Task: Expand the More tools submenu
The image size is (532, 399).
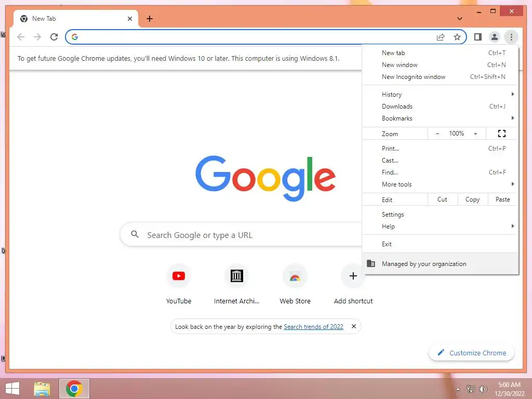Action: pyautogui.click(x=440, y=184)
